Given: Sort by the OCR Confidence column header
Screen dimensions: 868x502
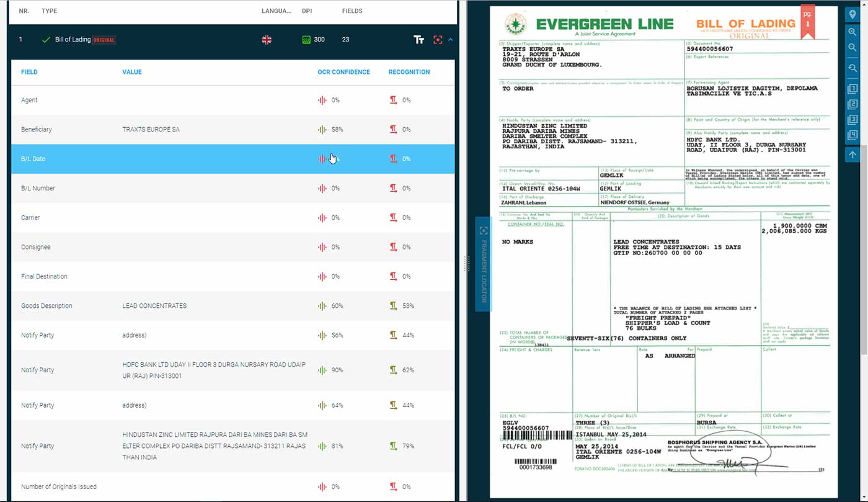Looking at the screenshot, I should (343, 72).
